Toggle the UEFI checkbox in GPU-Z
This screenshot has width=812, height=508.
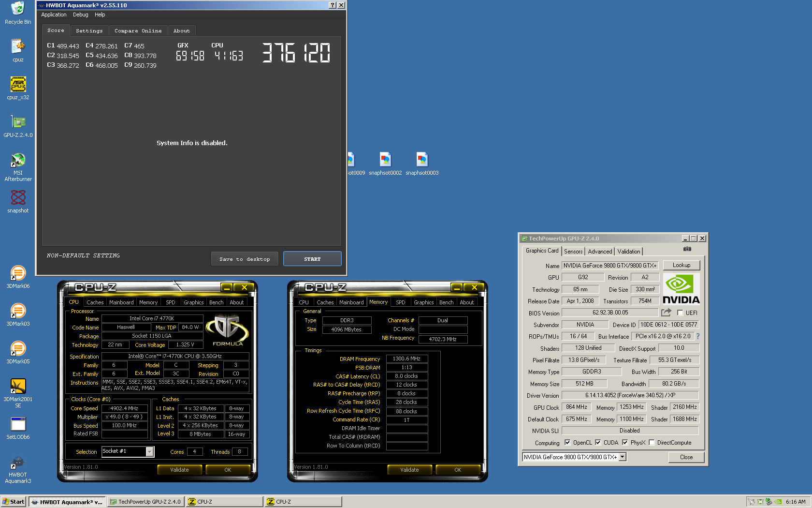click(x=680, y=313)
